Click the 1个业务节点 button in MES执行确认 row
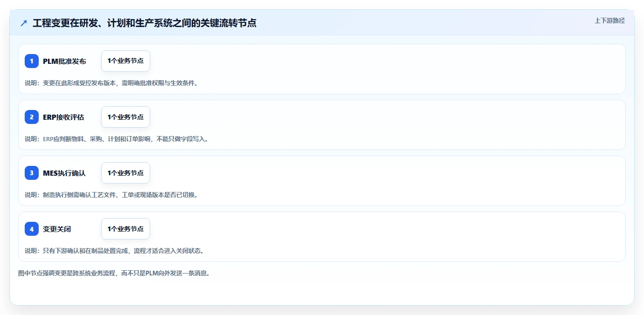This screenshot has width=644, height=315. click(x=125, y=173)
